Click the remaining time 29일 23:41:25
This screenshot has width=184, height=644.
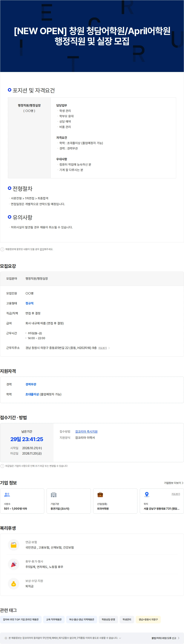click(x=27, y=439)
